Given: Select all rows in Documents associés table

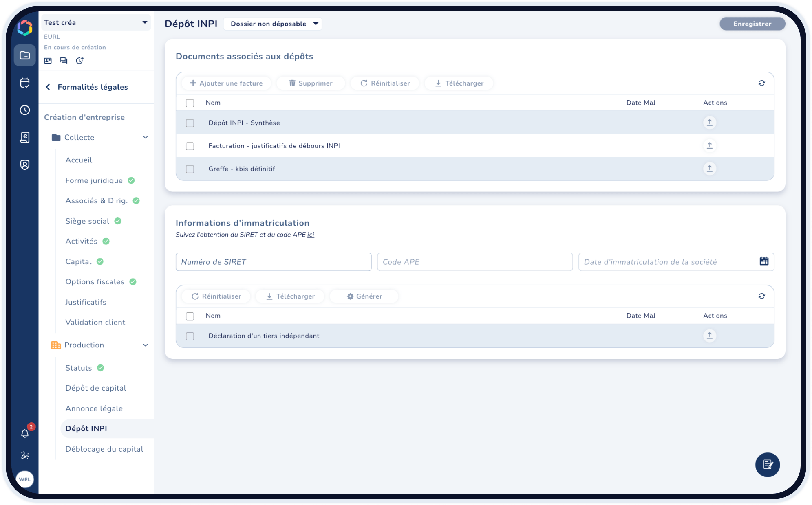Looking at the screenshot, I should click(x=190, y=103).
